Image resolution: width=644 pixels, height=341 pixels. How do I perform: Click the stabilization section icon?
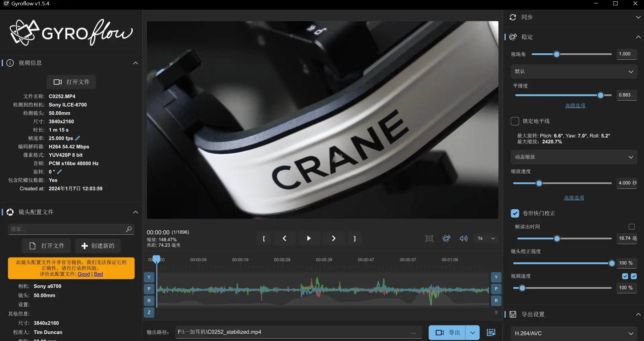pos(513,37)
